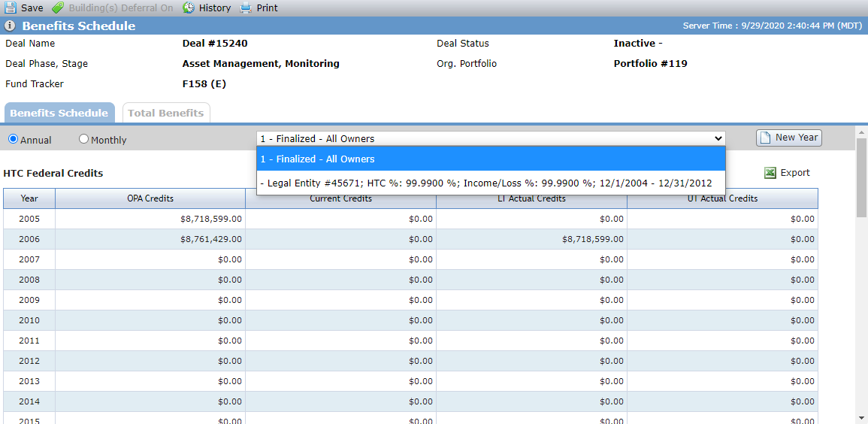
Task: Click the Building(s) Deferral On tag icon
Action: click(58, 8)
